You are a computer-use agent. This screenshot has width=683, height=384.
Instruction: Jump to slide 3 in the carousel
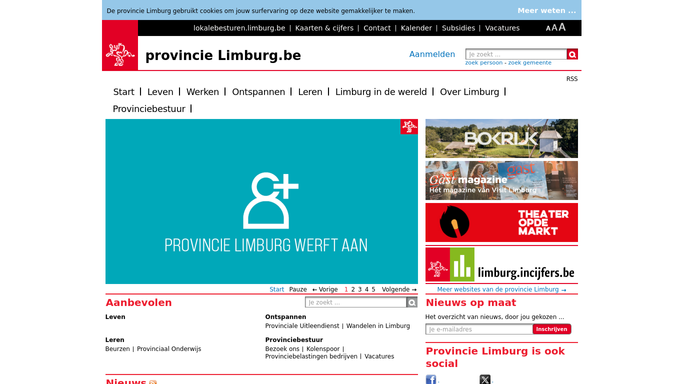click(360, 289)
